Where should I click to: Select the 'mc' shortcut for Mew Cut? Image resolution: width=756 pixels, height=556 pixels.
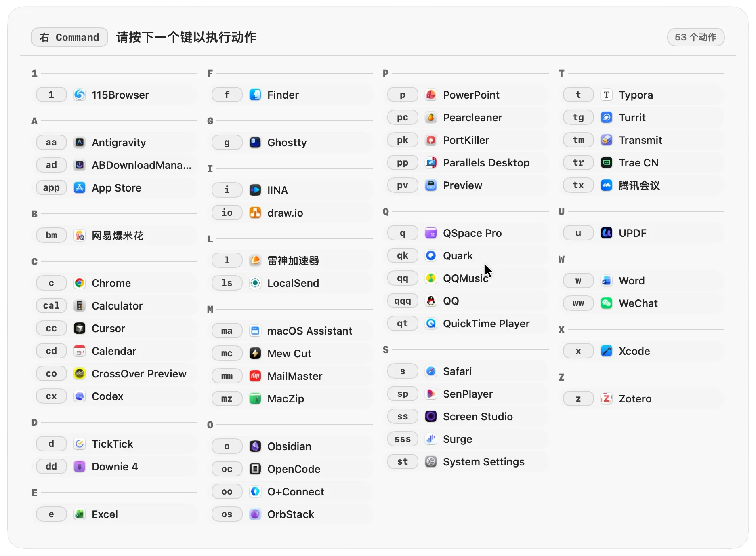[227, 354]
